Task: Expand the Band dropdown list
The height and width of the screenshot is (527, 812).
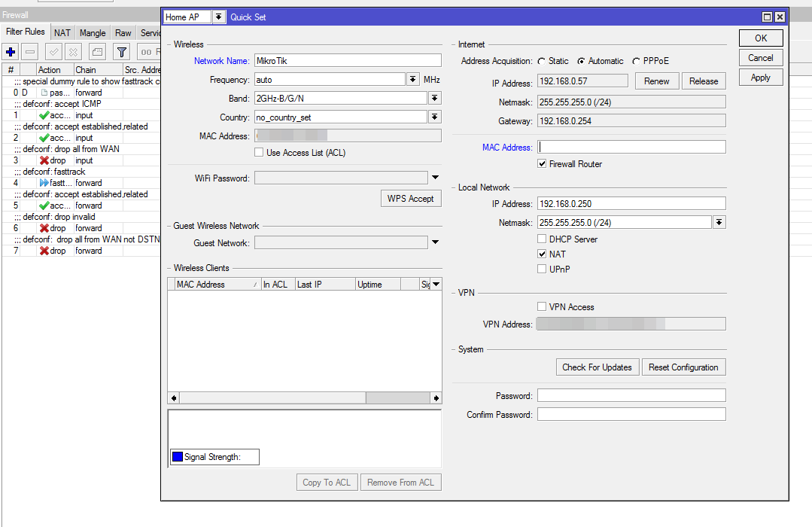Action: point(435,99)
